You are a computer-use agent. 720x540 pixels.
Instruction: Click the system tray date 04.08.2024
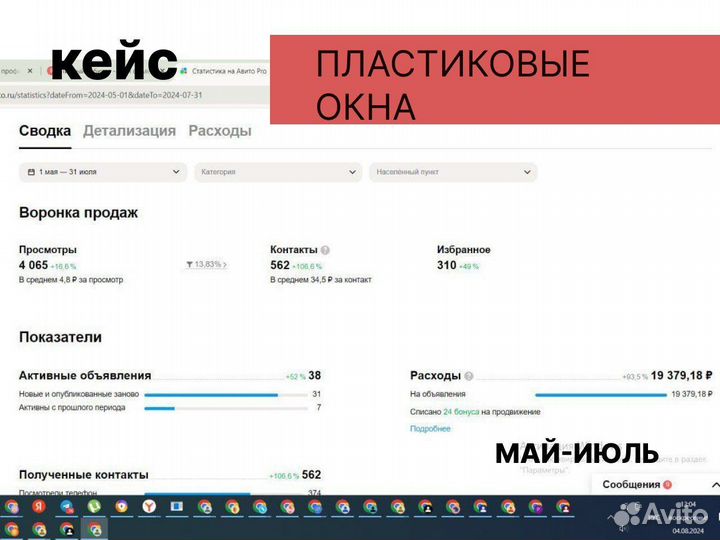click(x=688, y=531)
